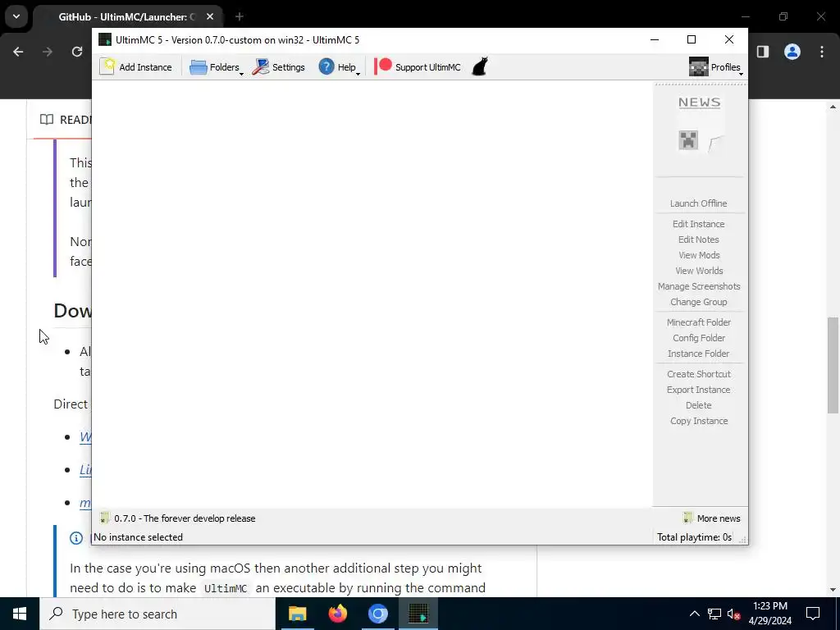Open the taskbar clock and date
Viewport: 840px width, 630px height.
point(769,614)
